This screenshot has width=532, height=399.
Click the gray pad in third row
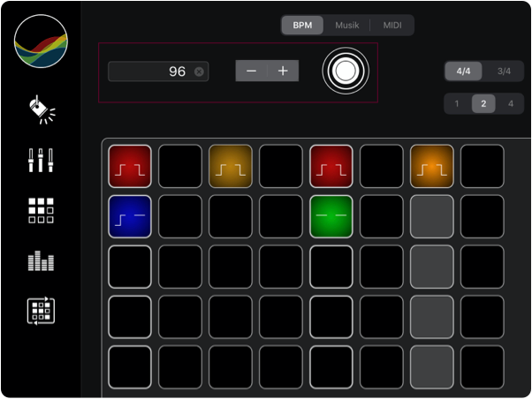point(431,267)
